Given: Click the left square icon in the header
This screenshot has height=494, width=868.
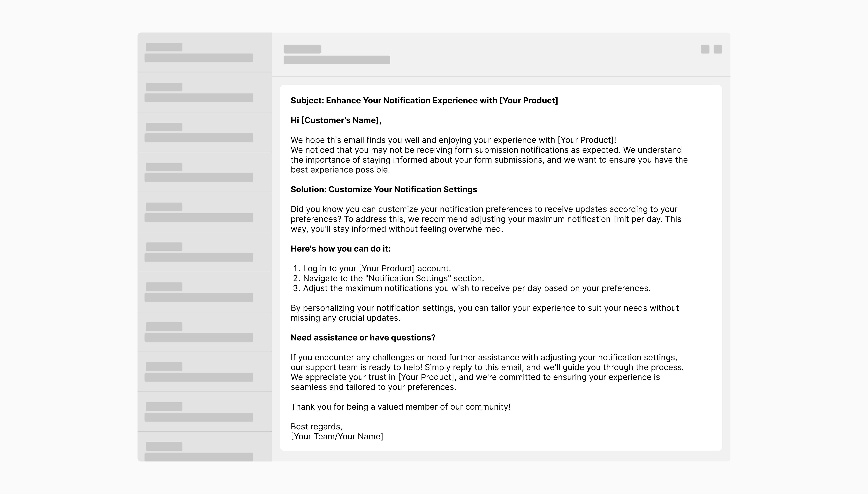Looking at the screenshot, I should click(705, 49).
